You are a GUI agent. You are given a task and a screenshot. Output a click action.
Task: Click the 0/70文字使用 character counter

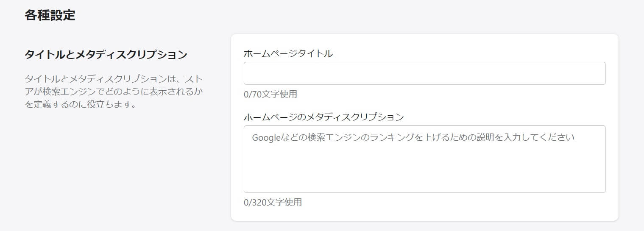pyautogui.click(x=270, y=94)
